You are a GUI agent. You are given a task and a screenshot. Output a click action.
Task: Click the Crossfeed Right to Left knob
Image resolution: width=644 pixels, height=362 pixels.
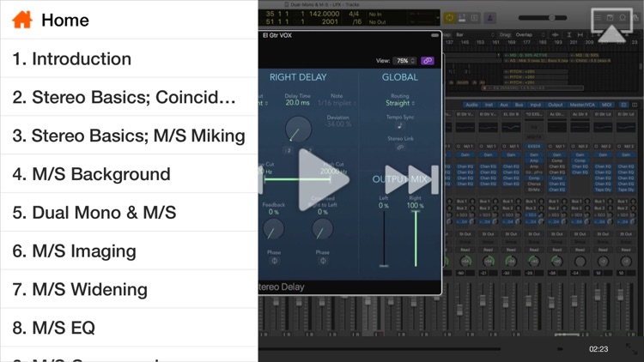322,229
